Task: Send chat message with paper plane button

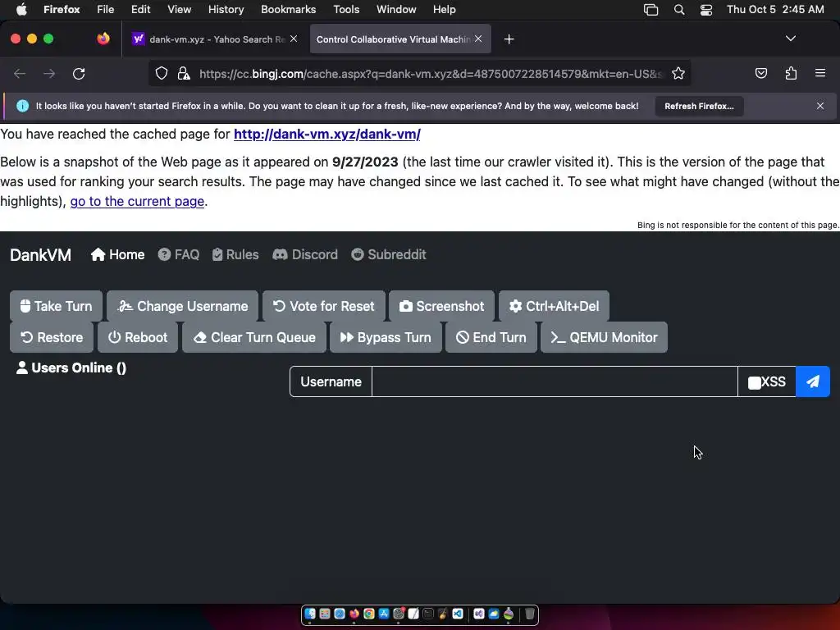Action: [813, 381]
